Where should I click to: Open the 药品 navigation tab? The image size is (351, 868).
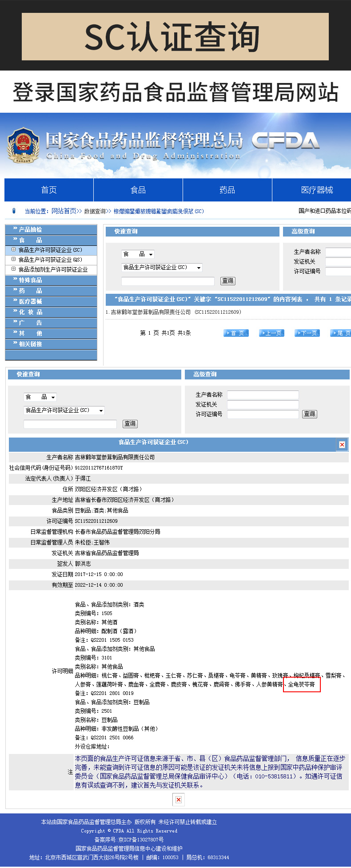click(227, 190)
